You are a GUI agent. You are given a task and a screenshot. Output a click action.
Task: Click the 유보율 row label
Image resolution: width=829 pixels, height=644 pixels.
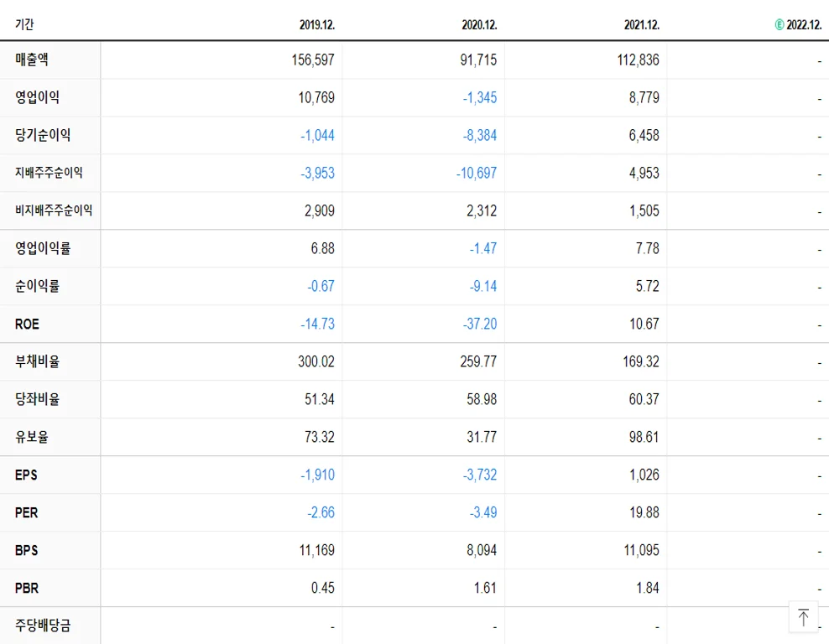tap(32, 437)
